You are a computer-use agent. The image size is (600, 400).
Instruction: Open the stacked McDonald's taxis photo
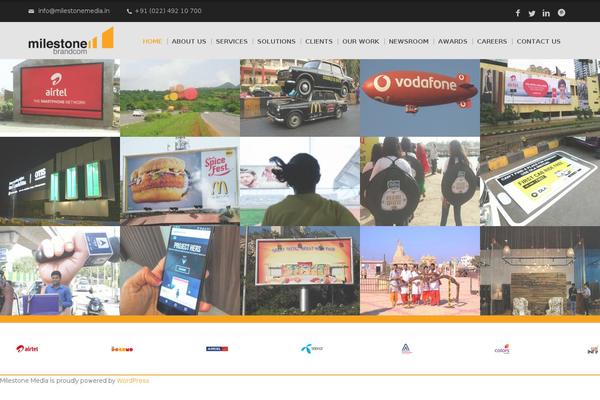[x=300, y=98]
